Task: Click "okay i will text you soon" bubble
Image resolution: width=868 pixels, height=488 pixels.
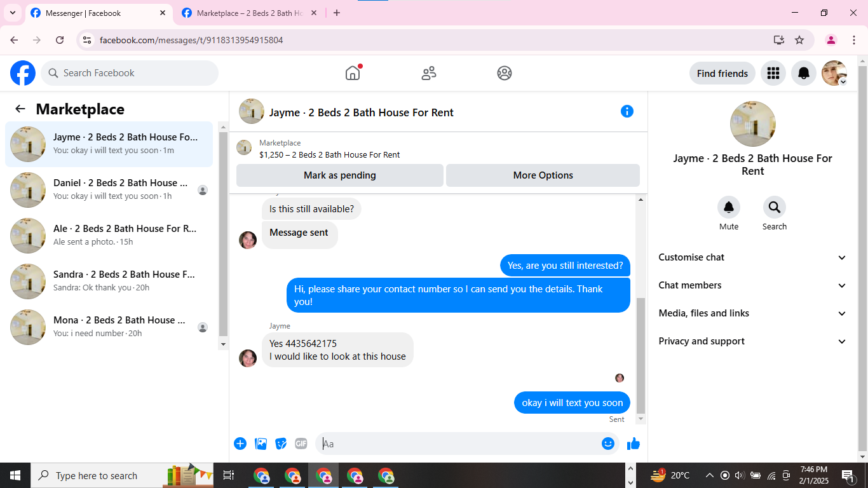Action: pyautogui.click(x=572, y=403)
